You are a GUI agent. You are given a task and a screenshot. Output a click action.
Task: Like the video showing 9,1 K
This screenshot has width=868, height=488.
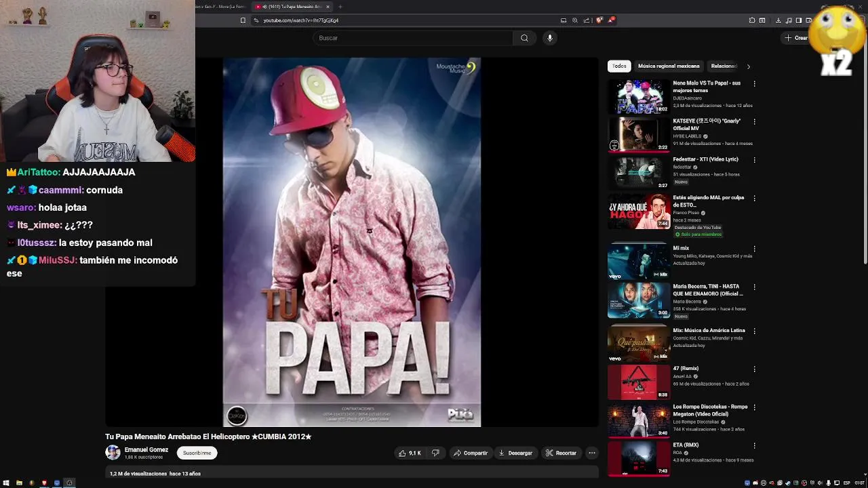(x=410, y=453)
